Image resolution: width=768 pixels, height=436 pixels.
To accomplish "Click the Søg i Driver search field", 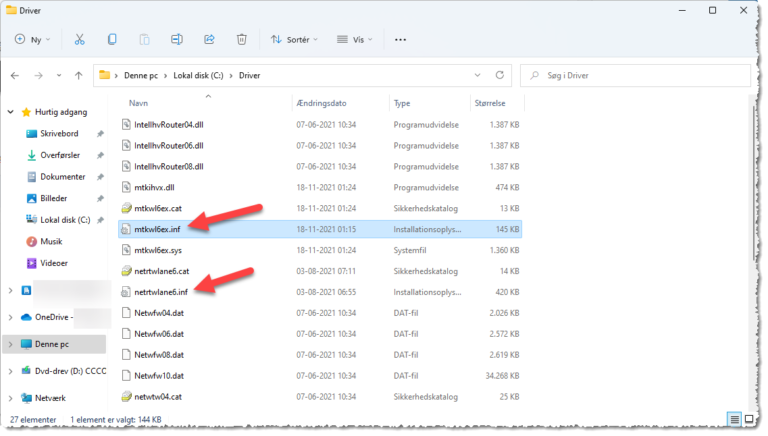I will (x=635, y=75).
